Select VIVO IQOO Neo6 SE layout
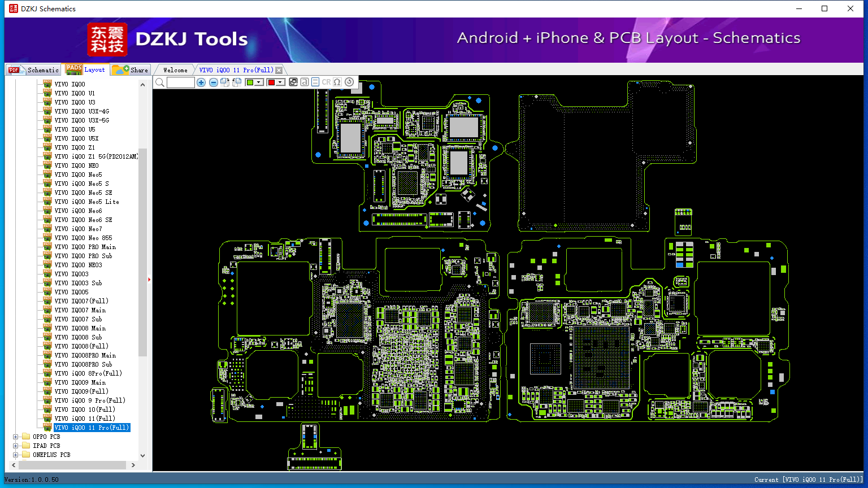Image resolution: width=868 pixels, height=488 pixels. click(83, 220)
